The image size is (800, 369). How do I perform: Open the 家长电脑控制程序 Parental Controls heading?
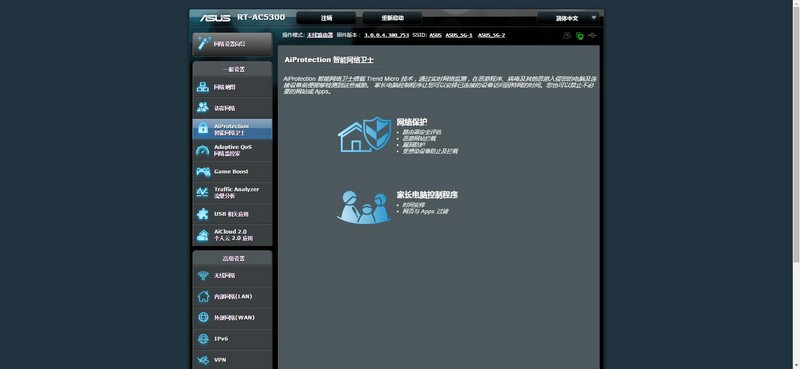tap(427, 195)
